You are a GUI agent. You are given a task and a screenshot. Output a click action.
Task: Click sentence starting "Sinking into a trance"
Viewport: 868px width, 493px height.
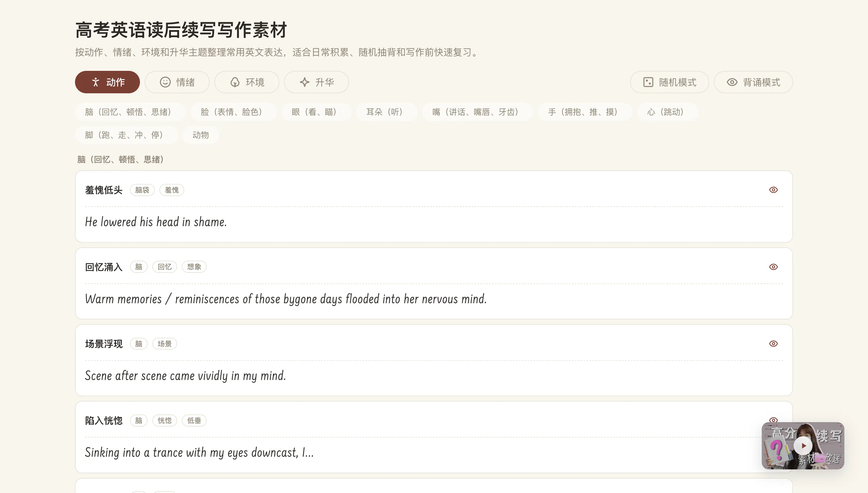click(199, 453)
